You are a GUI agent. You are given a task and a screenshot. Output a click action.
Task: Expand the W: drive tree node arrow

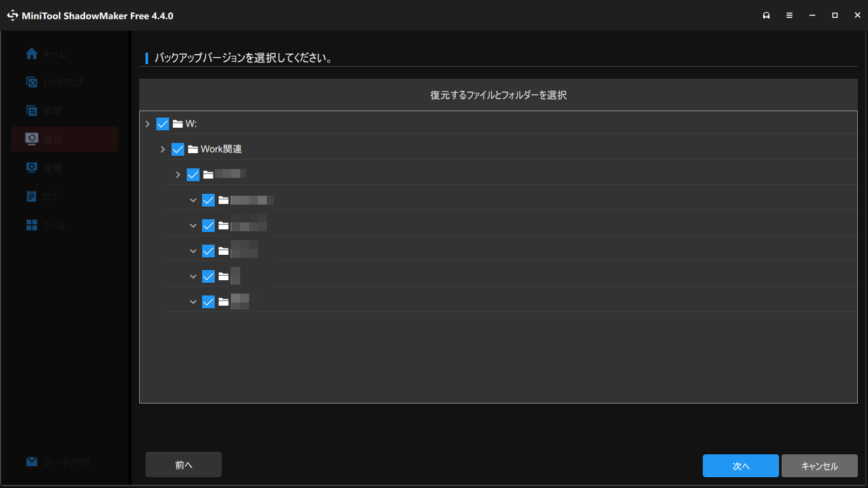[147, 124]
